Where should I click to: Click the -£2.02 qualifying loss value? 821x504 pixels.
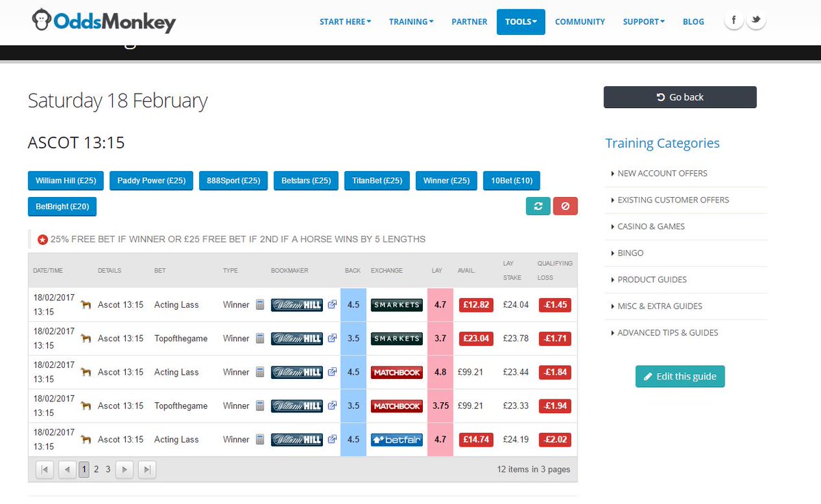coord(555,439)
